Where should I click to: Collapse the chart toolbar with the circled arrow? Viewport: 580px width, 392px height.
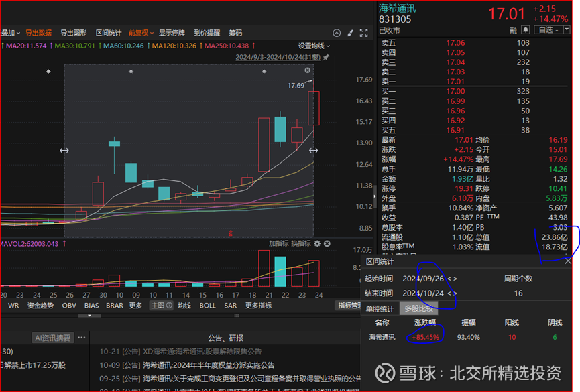tap(337, 33)
